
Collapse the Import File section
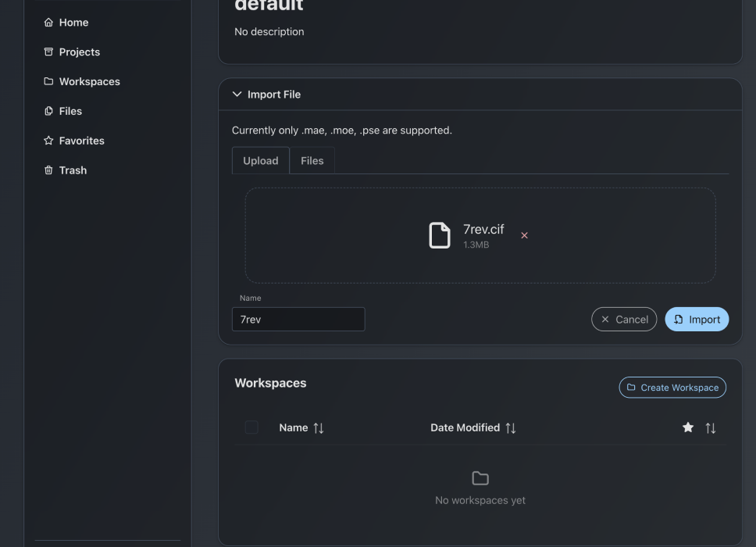237,93
